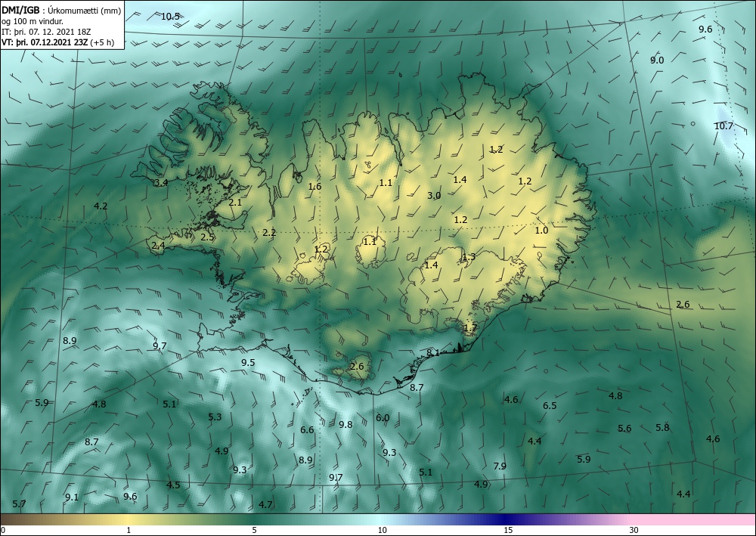Select the 1.3 value near the large glacier

click(x=469, y=257)
